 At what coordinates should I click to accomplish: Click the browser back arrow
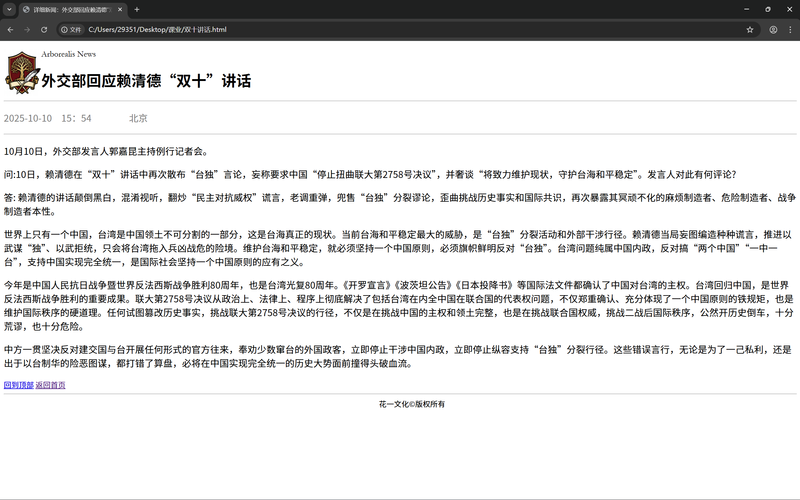click(10, 30)
